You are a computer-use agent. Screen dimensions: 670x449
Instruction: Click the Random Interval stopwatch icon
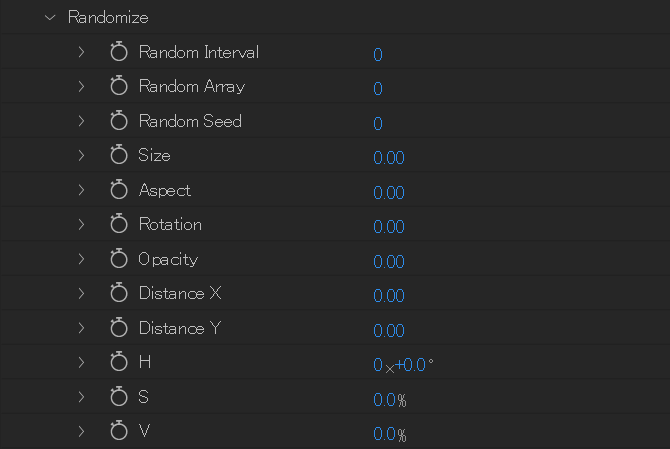(x=119, y=52)
